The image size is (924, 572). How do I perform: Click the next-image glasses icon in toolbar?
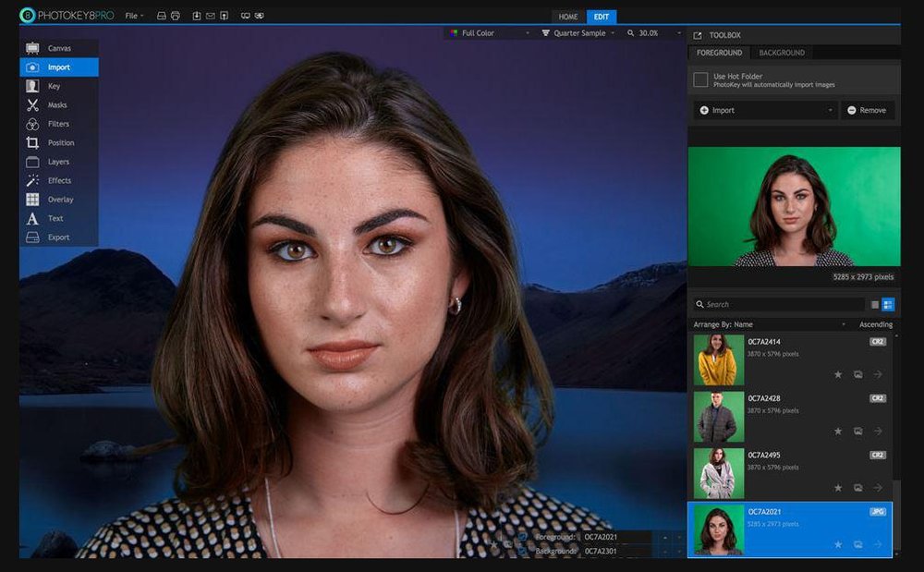260,16
